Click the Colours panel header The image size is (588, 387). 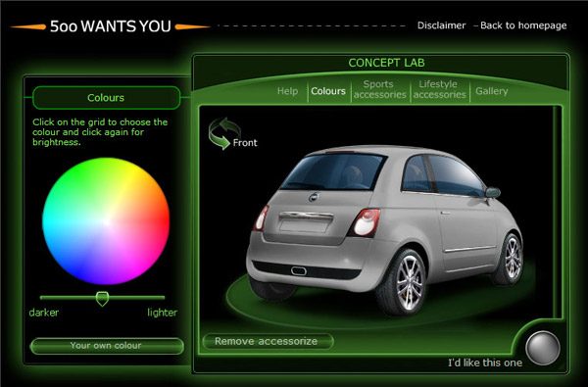[x=107, y=98]
